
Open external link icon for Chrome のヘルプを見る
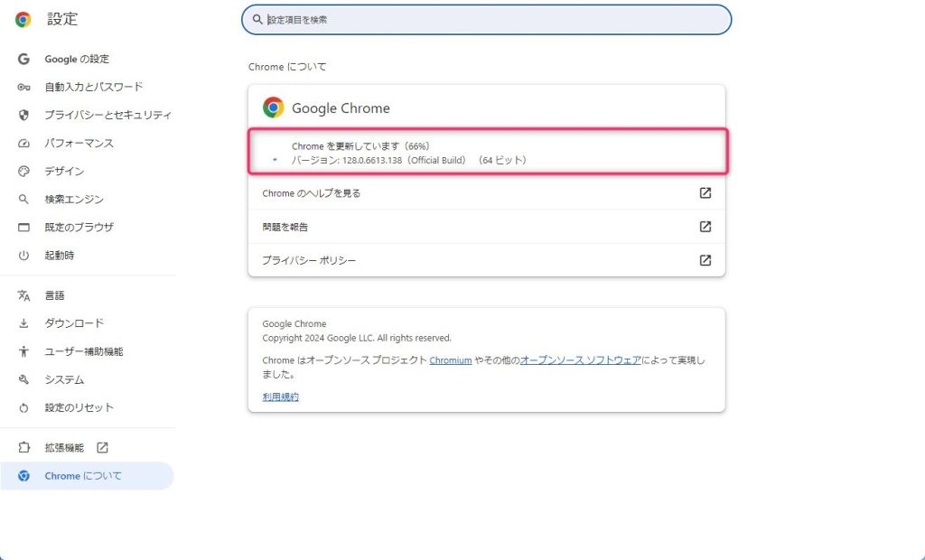click(705, 193)
